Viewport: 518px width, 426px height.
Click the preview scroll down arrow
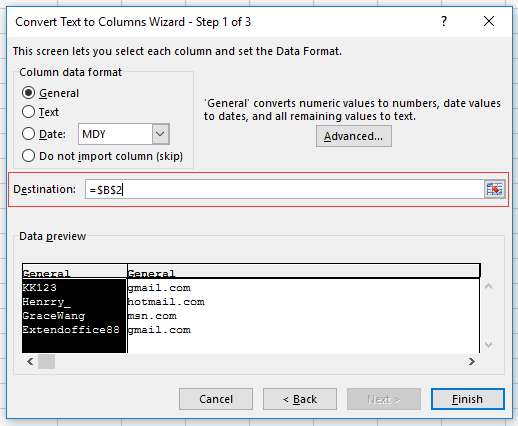(x=488, y=345)
